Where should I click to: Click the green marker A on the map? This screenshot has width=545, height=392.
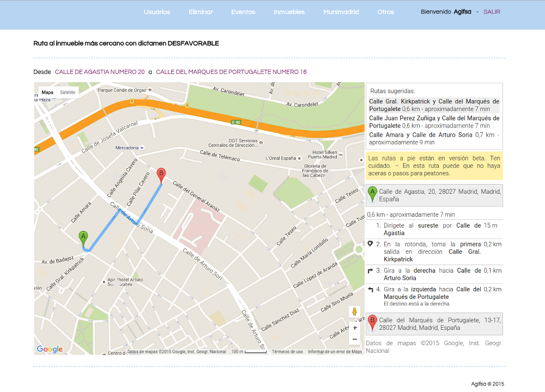(83, 237)
